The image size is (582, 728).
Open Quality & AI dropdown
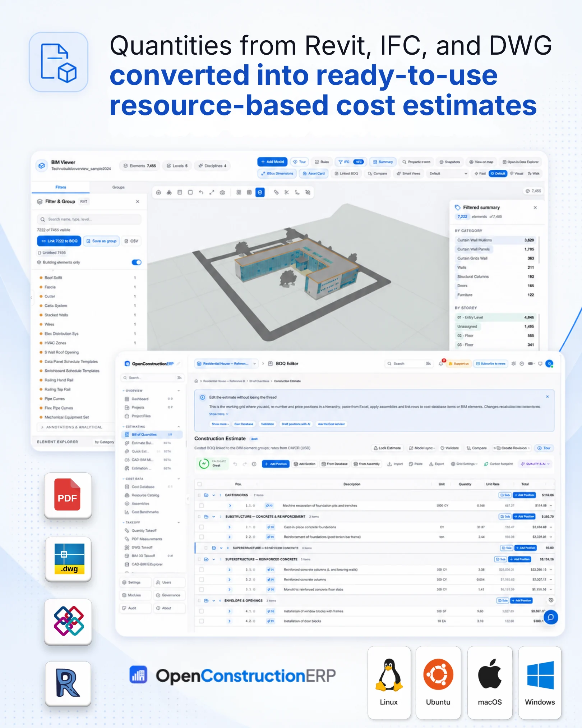(535, 464)
